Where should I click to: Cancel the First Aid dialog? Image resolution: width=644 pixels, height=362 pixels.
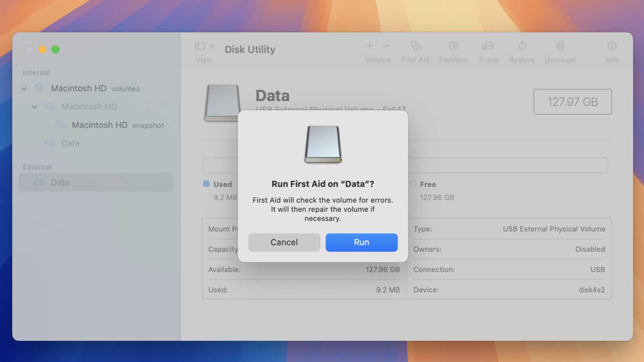click(284, 242)
